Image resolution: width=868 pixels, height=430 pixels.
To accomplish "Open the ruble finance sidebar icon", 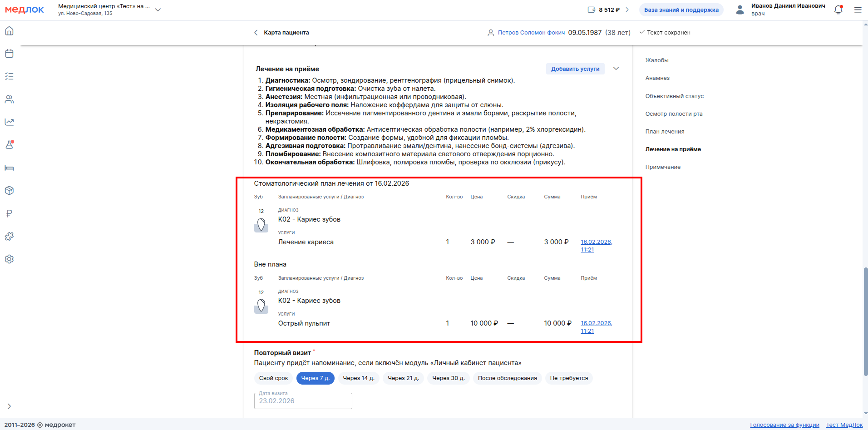I will tap(9, 213).
